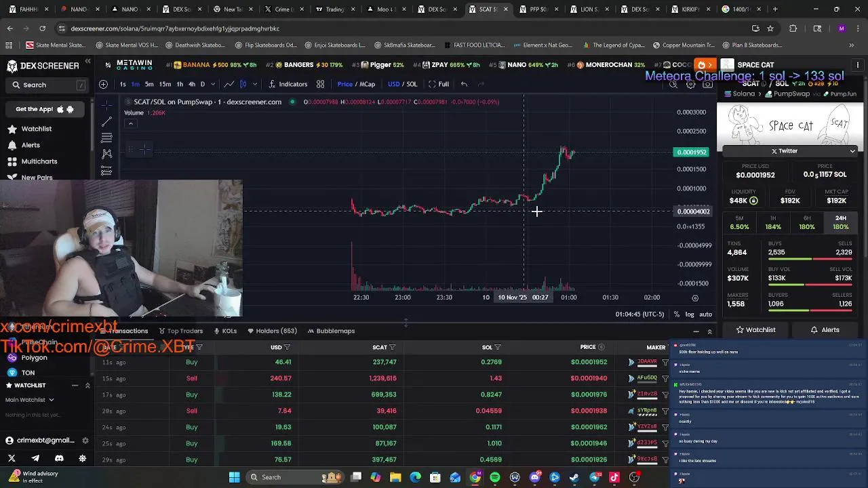
Task: Bookmark this page with star icon
Action: [770, 28]
